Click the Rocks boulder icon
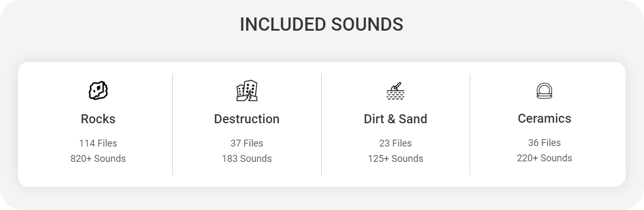The width and height of the screenshot is (644, 210). [98, 90]
